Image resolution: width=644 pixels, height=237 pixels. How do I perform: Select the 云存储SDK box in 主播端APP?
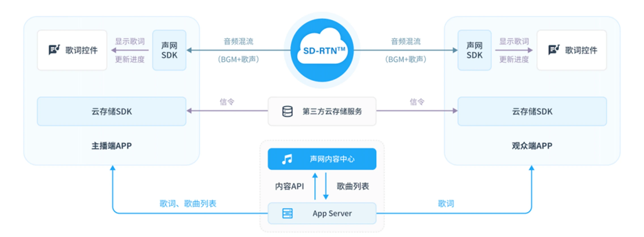tap(112, 111)
